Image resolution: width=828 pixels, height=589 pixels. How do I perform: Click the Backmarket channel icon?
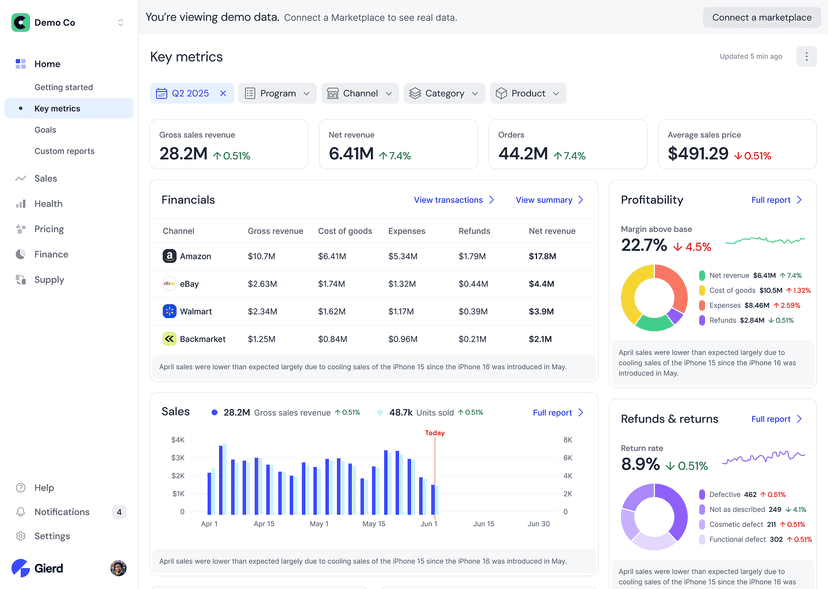[x=169, y=339]
